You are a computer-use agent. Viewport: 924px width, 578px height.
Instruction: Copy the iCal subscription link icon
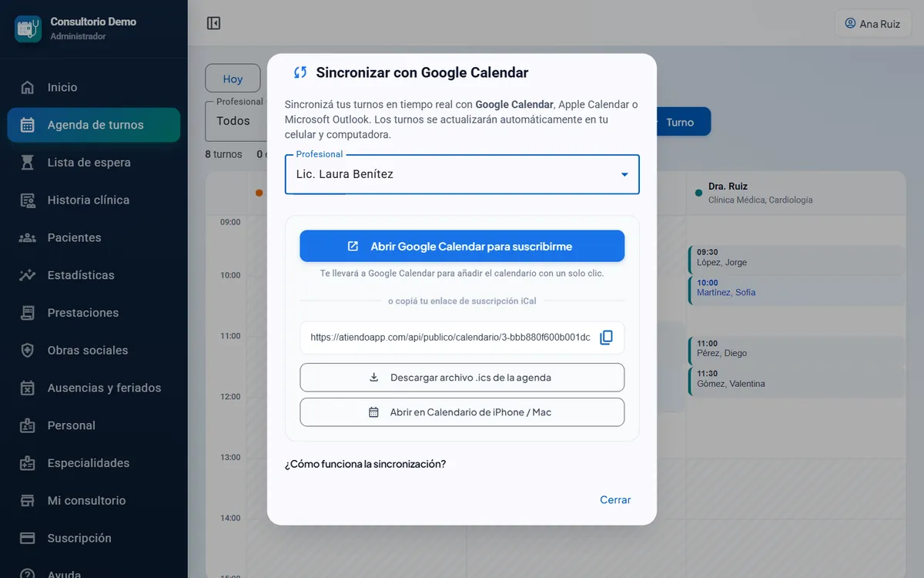click(607, 338)
